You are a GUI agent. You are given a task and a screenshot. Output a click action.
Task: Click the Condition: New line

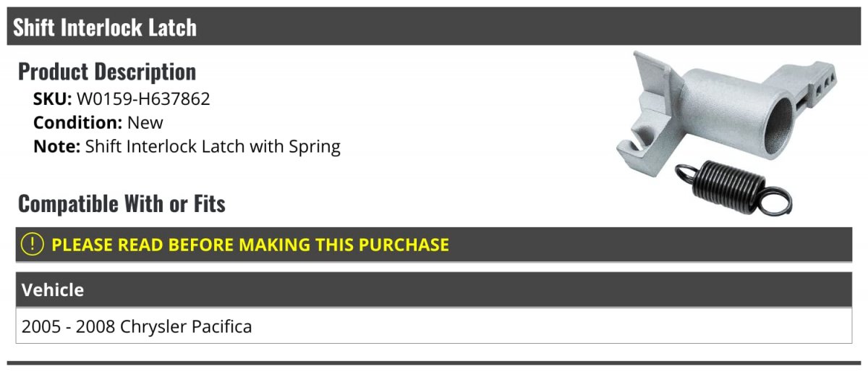click(x=98, y=122)
